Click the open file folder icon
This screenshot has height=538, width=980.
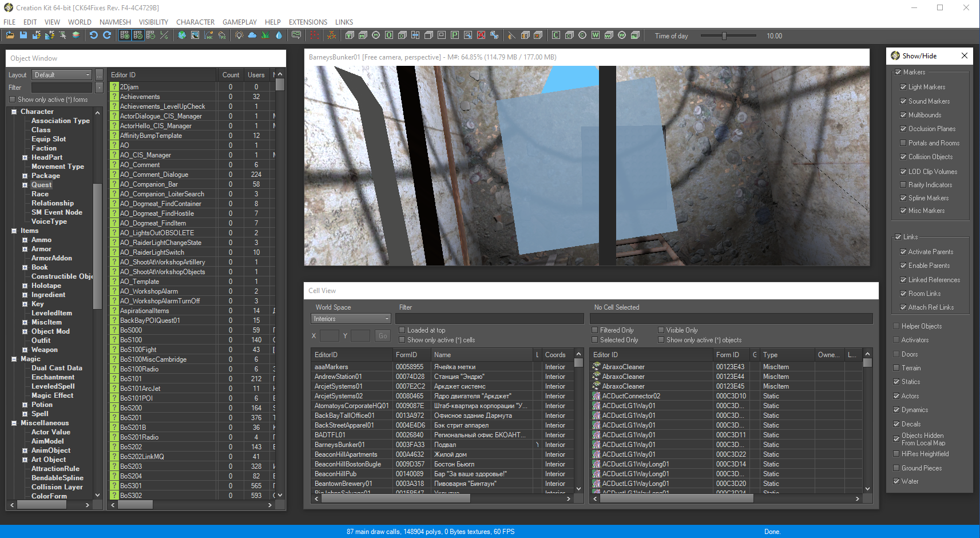point(10,35)
